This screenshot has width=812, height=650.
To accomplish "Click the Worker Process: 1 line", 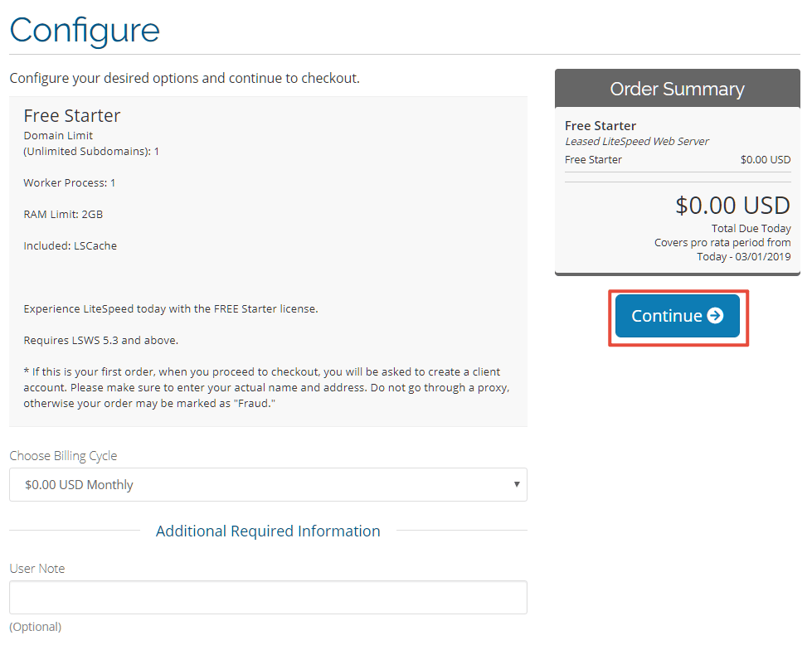I will (x=70, y=182).
